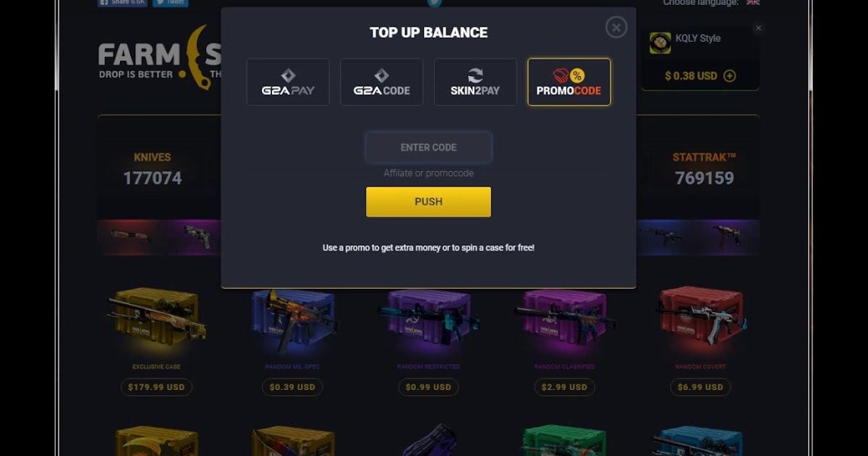Open the Random Mil-Spec case
Screen dimensions: 868x456
pos(292,318)
